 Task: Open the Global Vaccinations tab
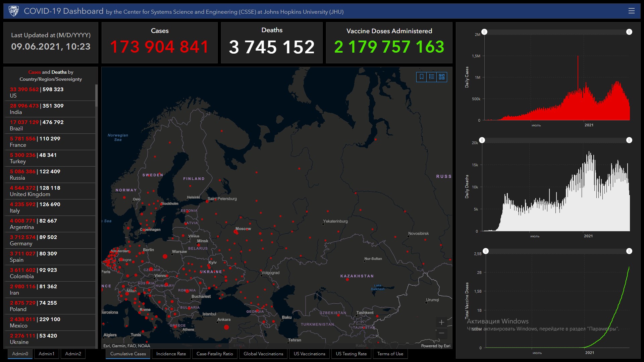pyautogui.click(x=263, y=354)
